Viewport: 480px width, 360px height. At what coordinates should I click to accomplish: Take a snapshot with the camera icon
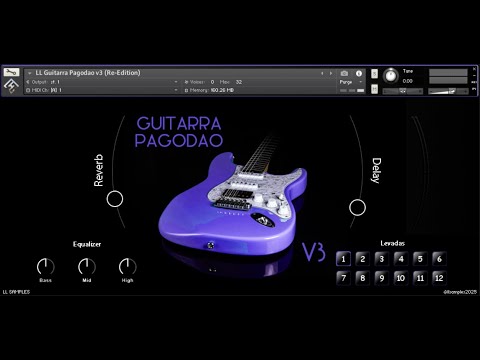344,73
